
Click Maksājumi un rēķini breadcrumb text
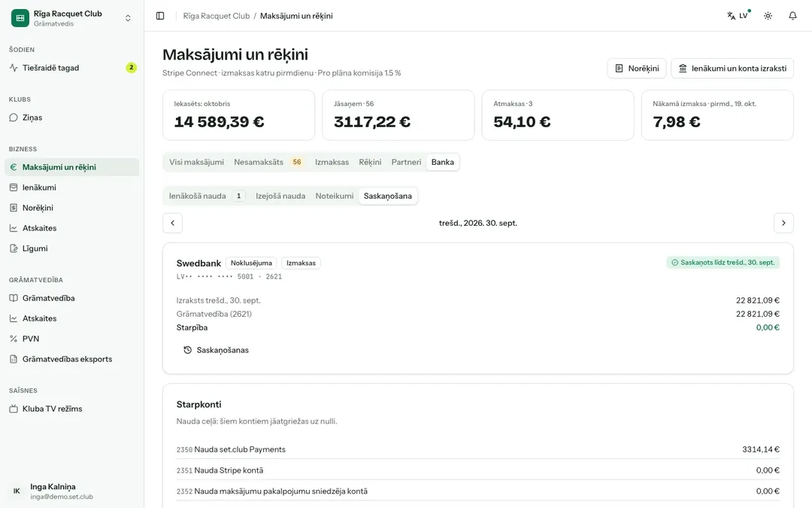[296, 16]
